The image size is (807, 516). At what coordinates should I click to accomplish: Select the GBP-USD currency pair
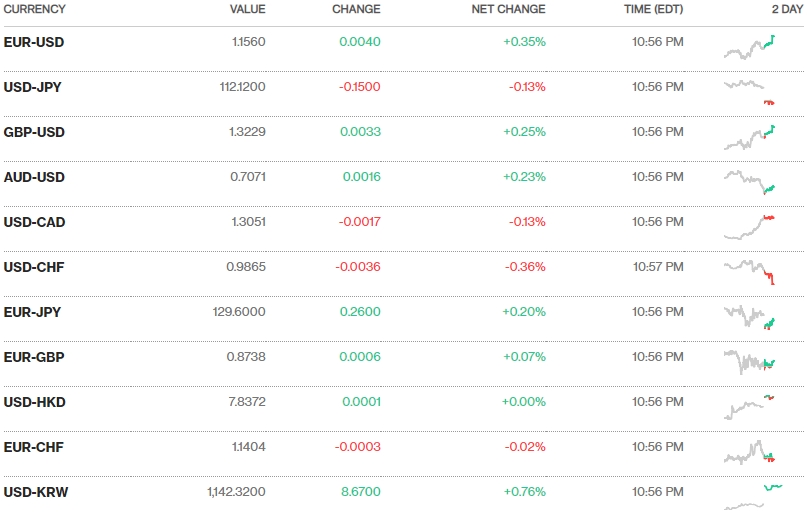pyautogui.click(x=34, y=132)
